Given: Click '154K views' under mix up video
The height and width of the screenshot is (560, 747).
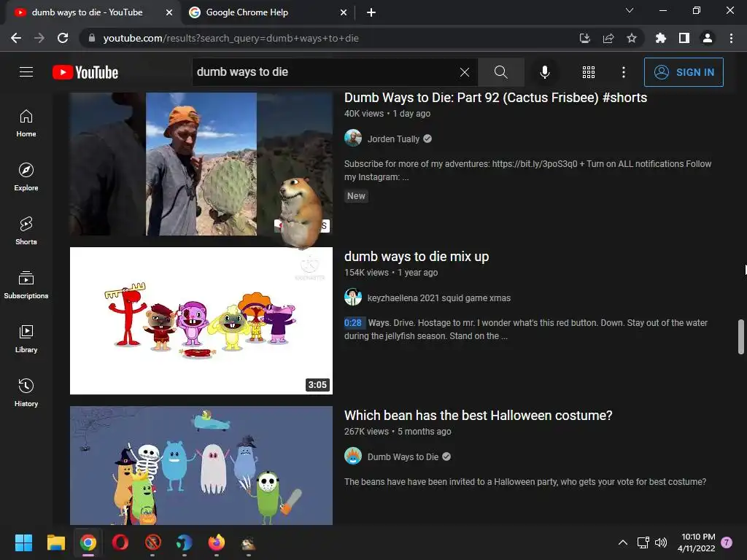Looking at the screenshot, I should point(366,273).
